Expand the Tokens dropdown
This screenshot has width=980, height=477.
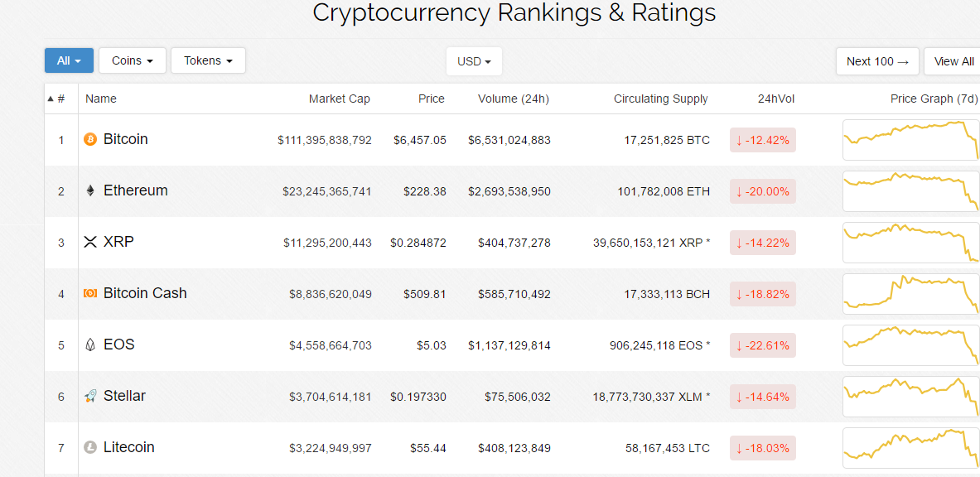[208, 60]
